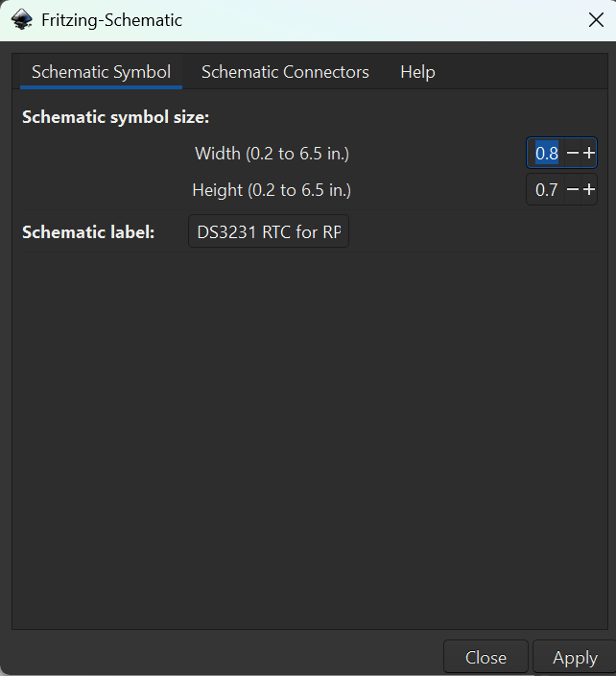Focus the Width value field showing 0.8
Image resolution: width=616 pixels, height=676 pixels.
pos(546,153)
